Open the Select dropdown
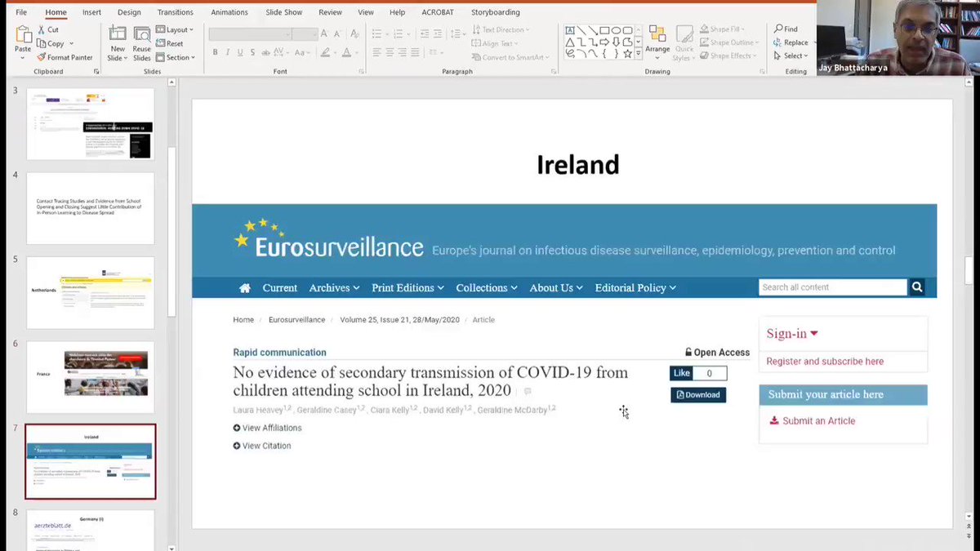 790,56
